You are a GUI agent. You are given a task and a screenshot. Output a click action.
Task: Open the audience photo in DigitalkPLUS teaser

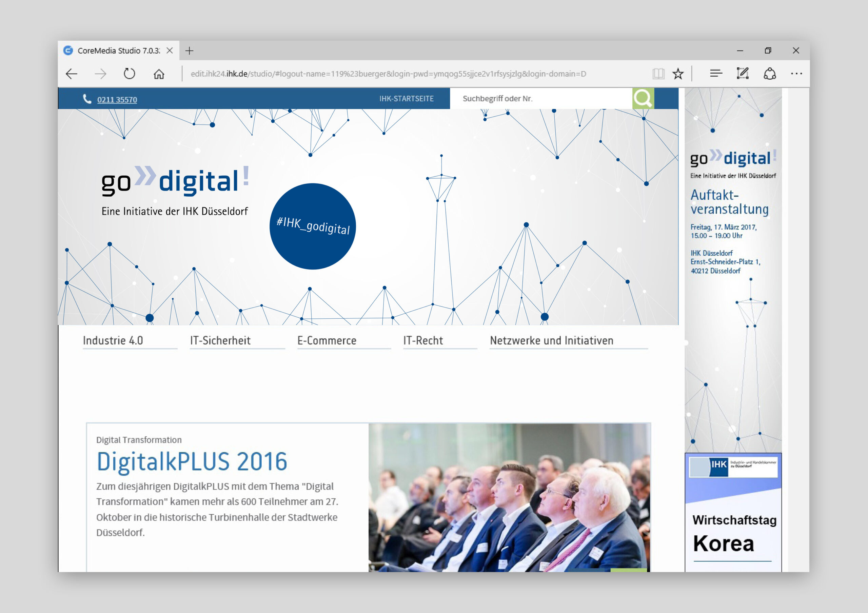(x=509, y=497)
